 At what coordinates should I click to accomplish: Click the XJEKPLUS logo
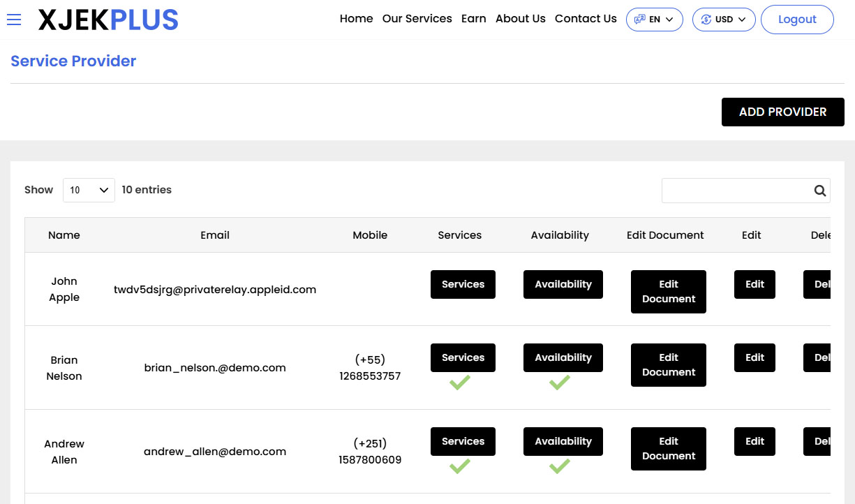[x=108, y=20]
